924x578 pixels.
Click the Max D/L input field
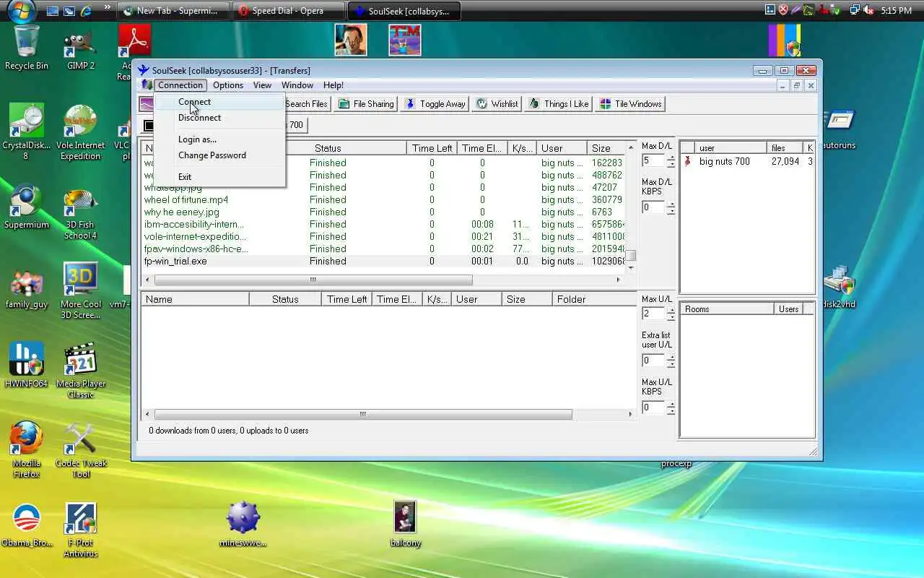coord(654,161)
